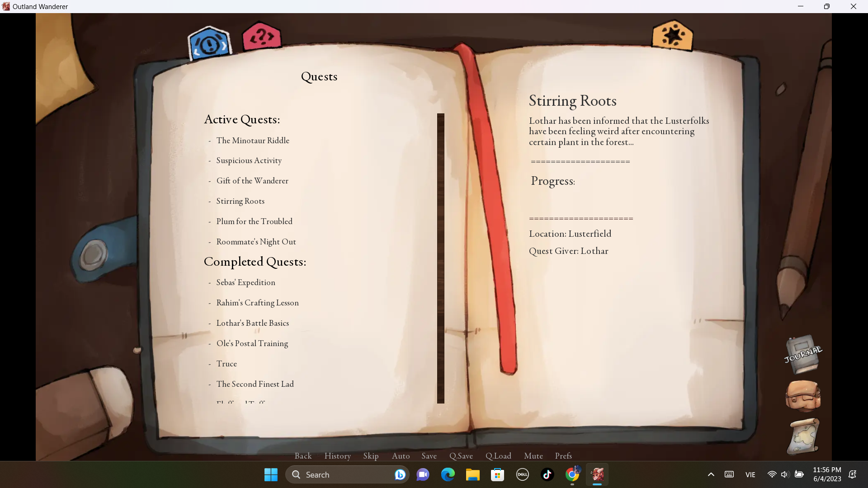Image resolution: width=868 pixels, height=488 pixels.
Task: Open the backpack inventory icon
Action: pos(803,396)
